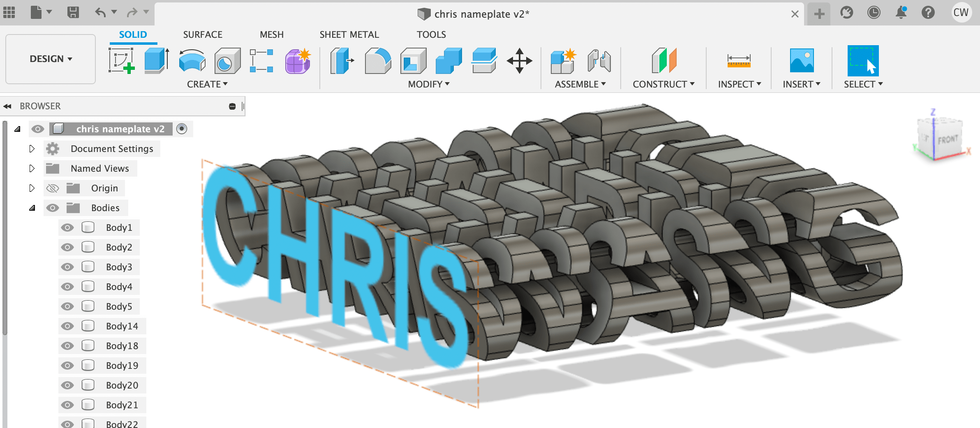Open the ASSEMBLE dropdown menu
Screen dimensions: 980x428
click(x=580, y=84)
